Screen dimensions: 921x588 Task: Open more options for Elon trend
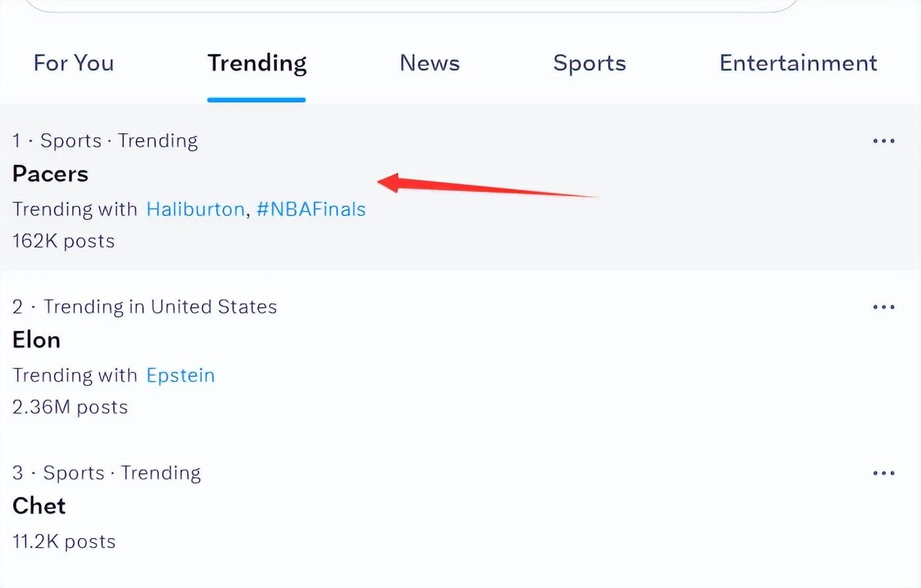click(883, 307)
